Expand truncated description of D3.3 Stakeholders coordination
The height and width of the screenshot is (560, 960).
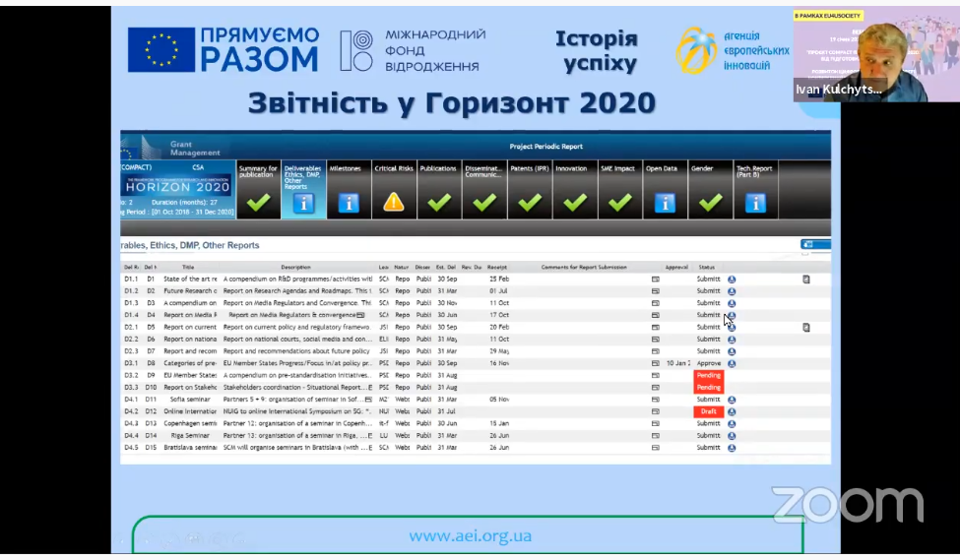pos(369,388)
